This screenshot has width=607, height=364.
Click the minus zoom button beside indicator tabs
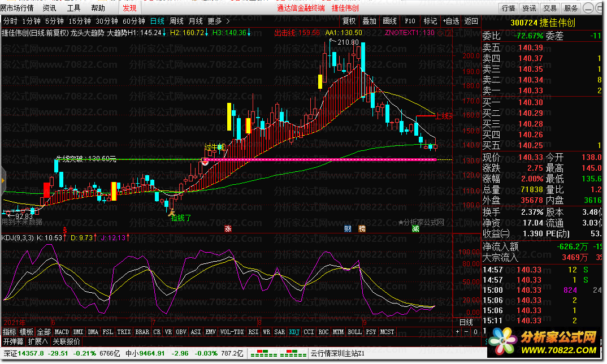click(466, 332)
